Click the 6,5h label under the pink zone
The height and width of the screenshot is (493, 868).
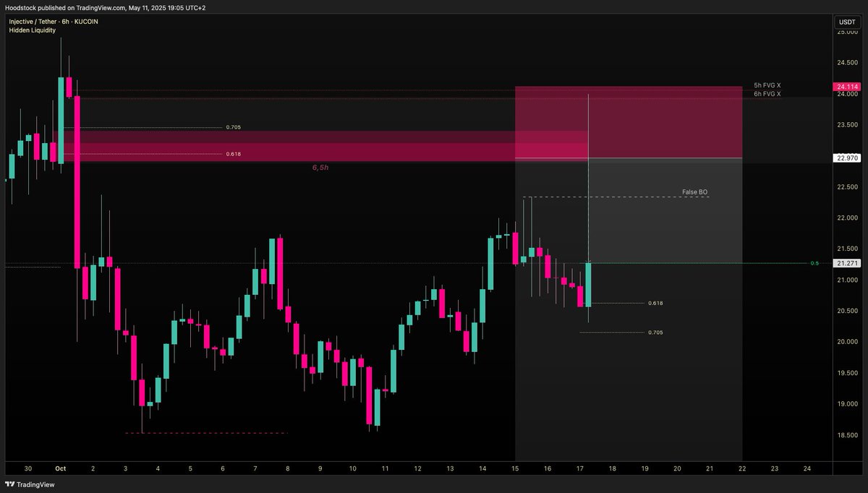pos(320,167)
